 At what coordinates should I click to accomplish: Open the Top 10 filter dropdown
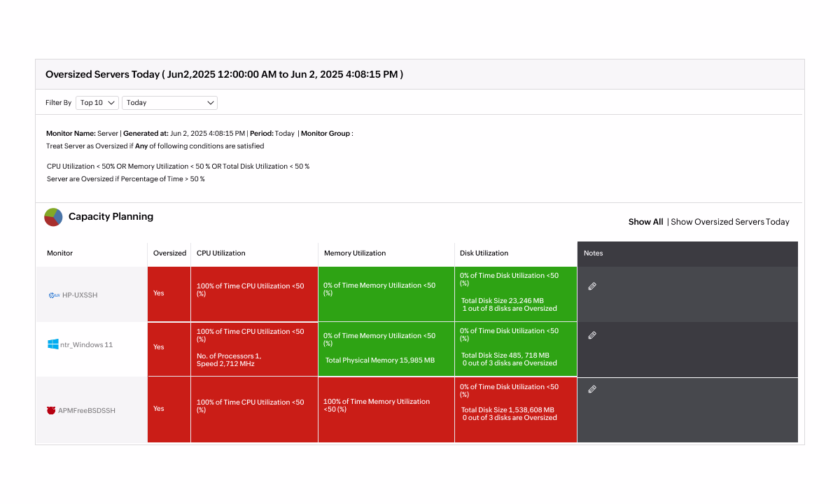click(x=97, y=103)
